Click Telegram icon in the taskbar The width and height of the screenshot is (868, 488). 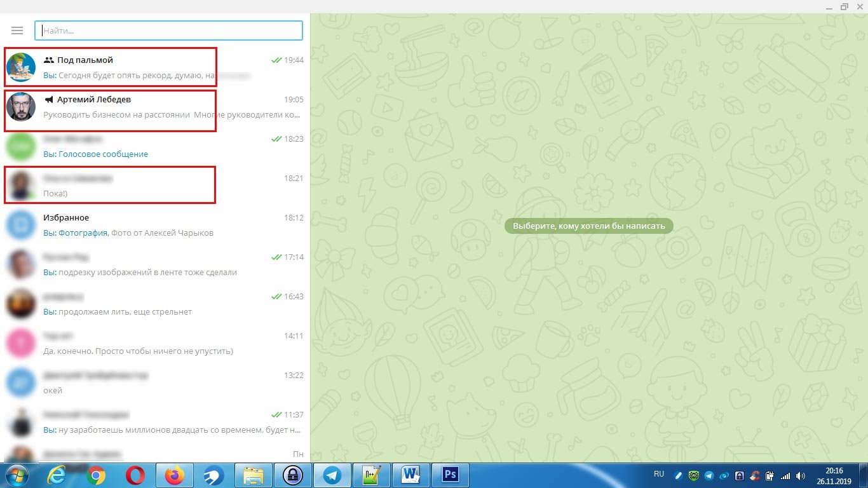[332, 475]
